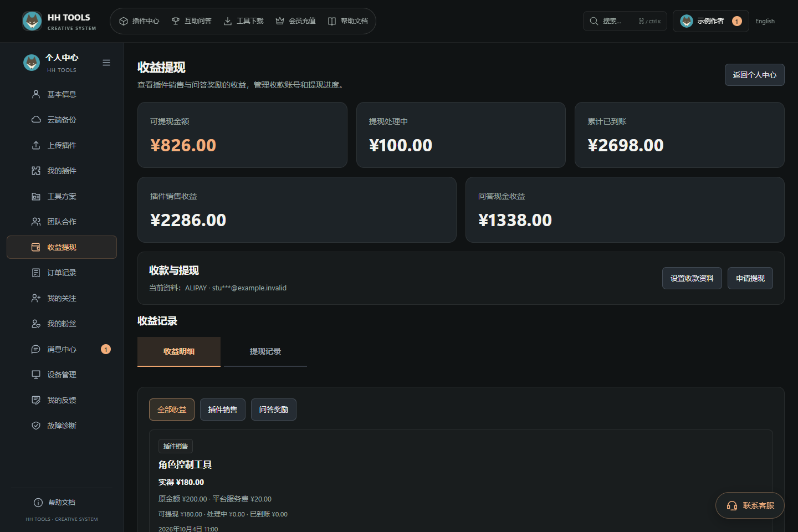Open 设备管理 device management
798x532 pixels.
(x=62, y=375)
